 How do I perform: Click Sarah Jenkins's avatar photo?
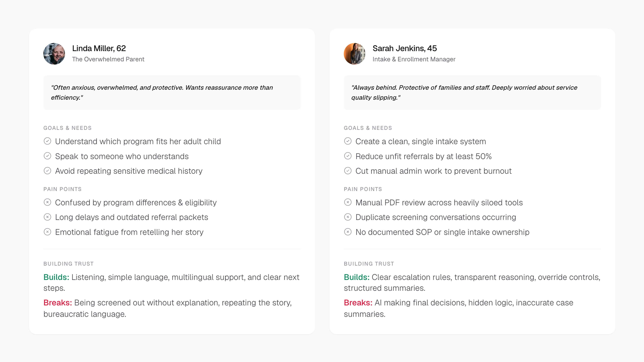coord(355,54)
